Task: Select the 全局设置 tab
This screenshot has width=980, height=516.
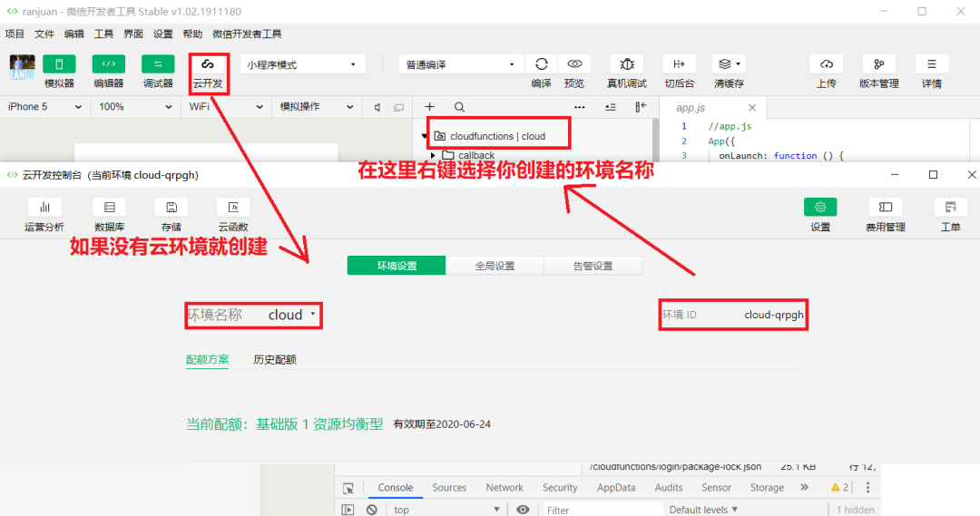Action: [x=495, y=266]
